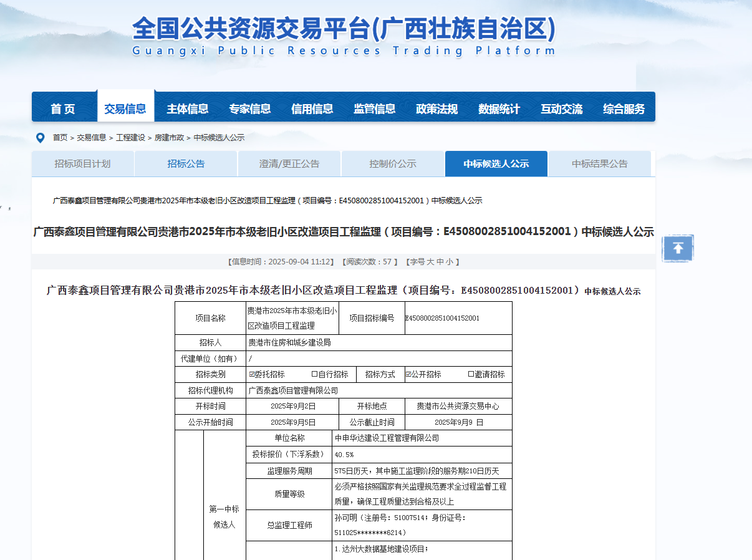Viewport: 752px width, 560px height.
Task: Open 综合服务 in the top navigation
Action: coord(624,109)
